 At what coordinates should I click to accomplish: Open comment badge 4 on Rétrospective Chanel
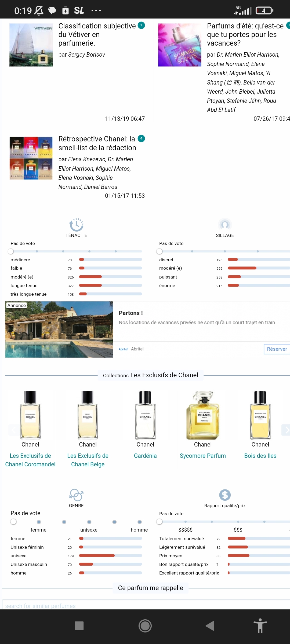(141, 138)
